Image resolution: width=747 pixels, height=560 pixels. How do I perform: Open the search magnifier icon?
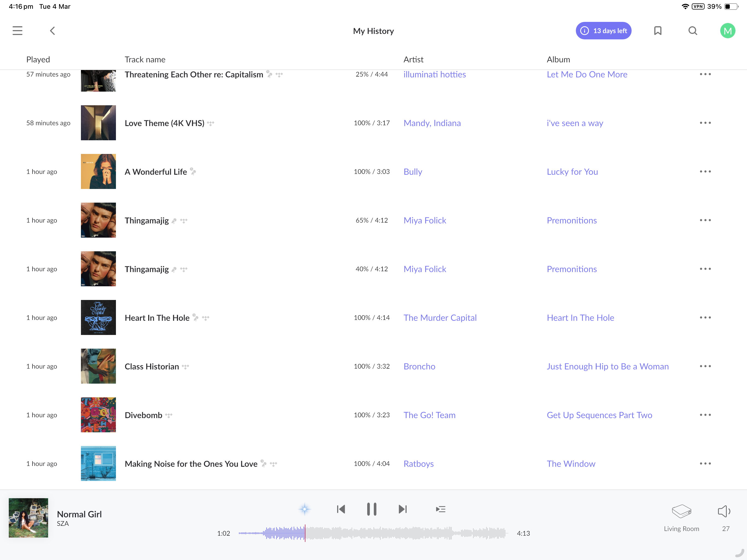pos(693,31)
